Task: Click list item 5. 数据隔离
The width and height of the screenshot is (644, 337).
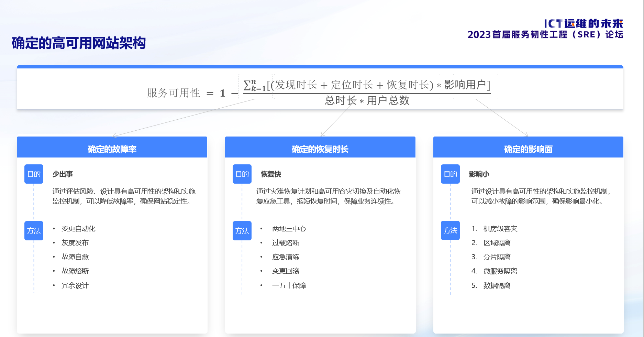Action: point(491,285)
